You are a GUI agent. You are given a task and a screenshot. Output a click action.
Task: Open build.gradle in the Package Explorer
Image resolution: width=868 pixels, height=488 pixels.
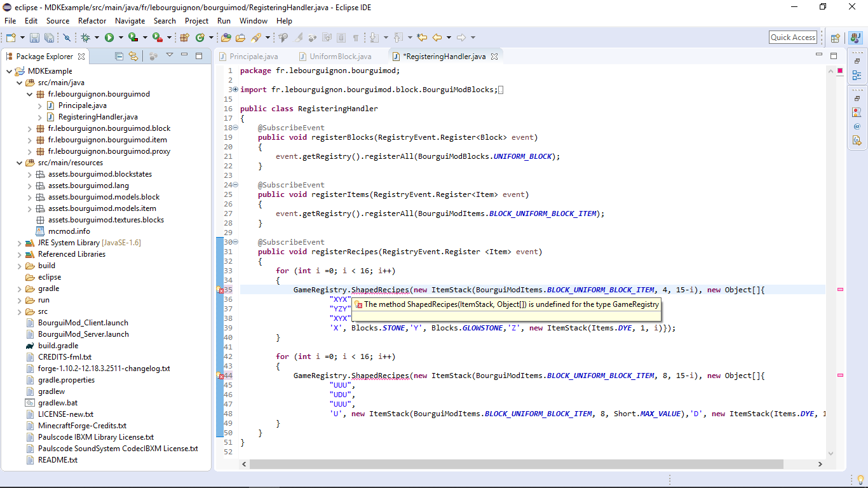tap(57, 346)
